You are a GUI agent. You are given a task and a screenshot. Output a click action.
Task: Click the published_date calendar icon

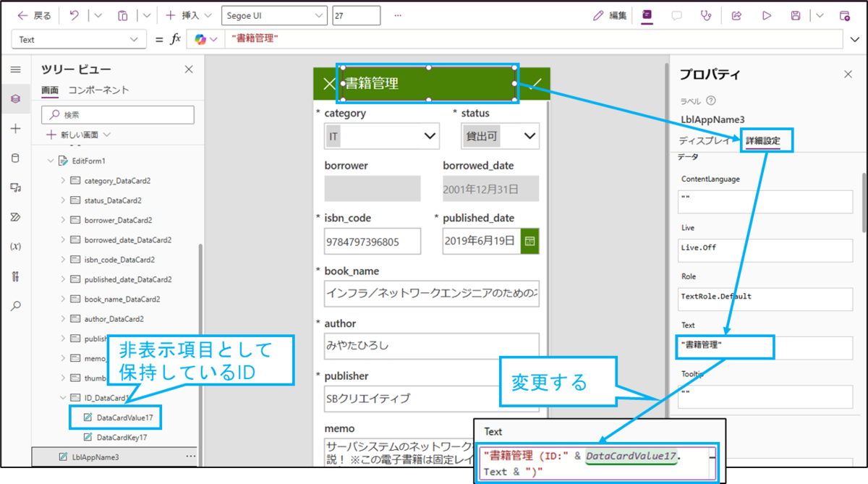point(530,241)
